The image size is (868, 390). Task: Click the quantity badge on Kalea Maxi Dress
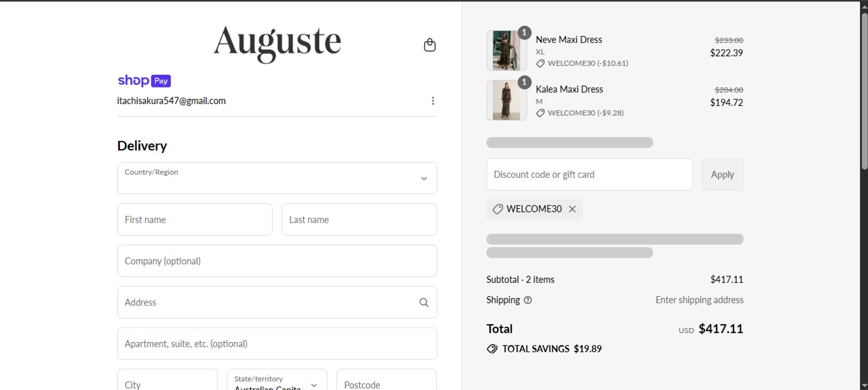point(524,83)
